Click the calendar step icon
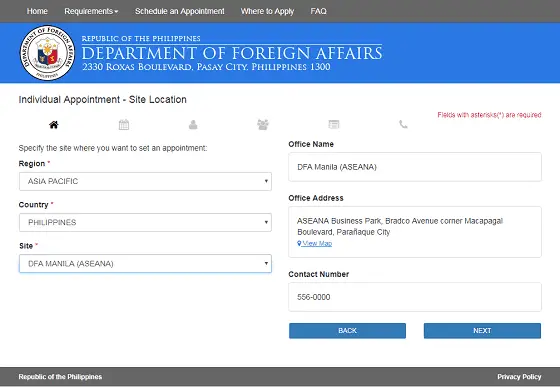Viewport: 560px width, 387px height. point(124,125)
